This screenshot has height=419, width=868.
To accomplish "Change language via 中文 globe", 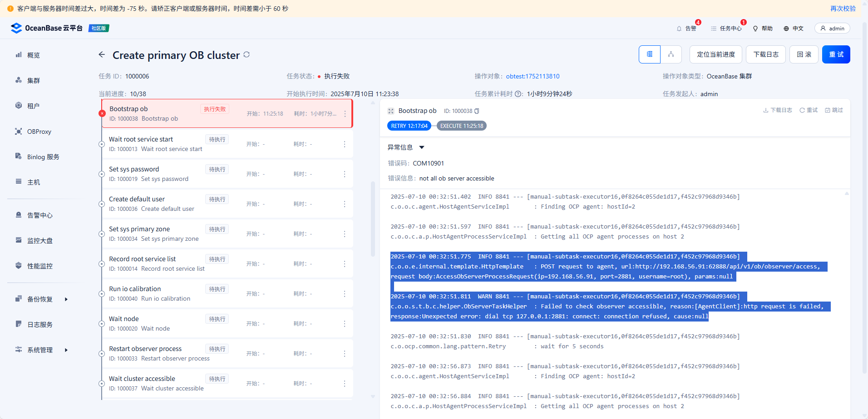I will coord(794,28).
